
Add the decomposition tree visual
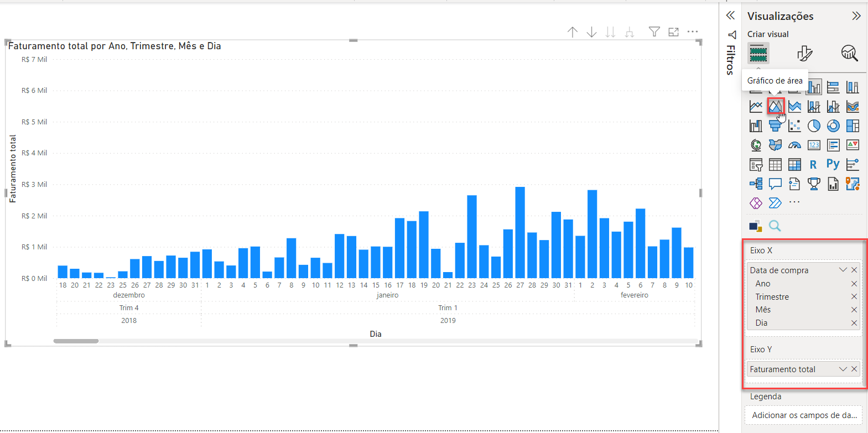click(756, 184)
